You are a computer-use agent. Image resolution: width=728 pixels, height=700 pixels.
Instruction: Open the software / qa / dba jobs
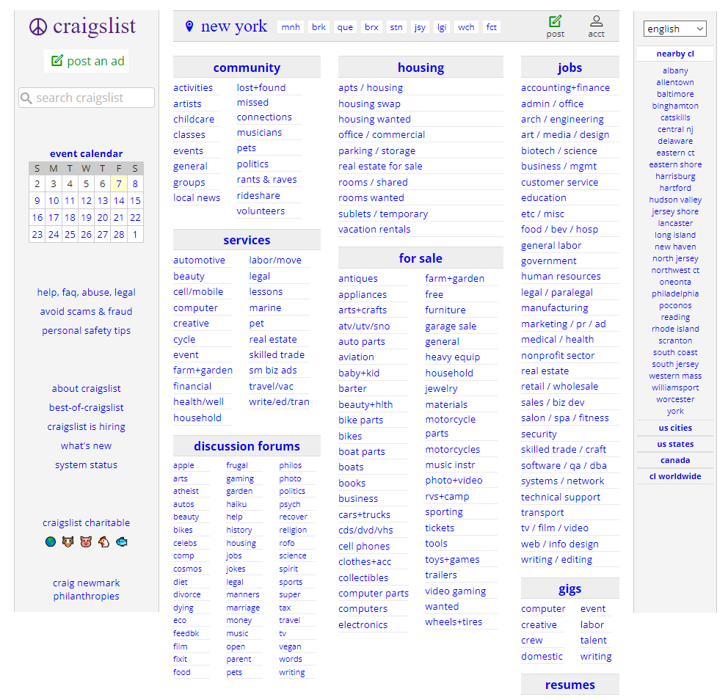click(564, 466)
